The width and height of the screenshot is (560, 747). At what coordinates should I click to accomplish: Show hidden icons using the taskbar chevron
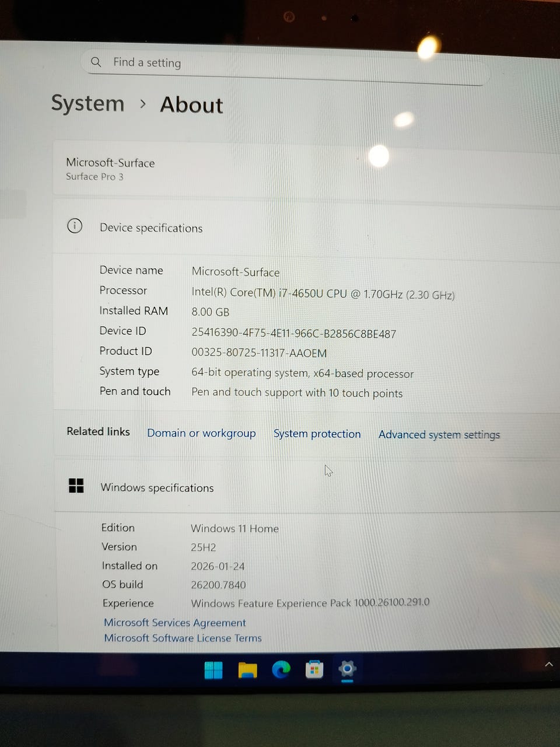(549, 664)
